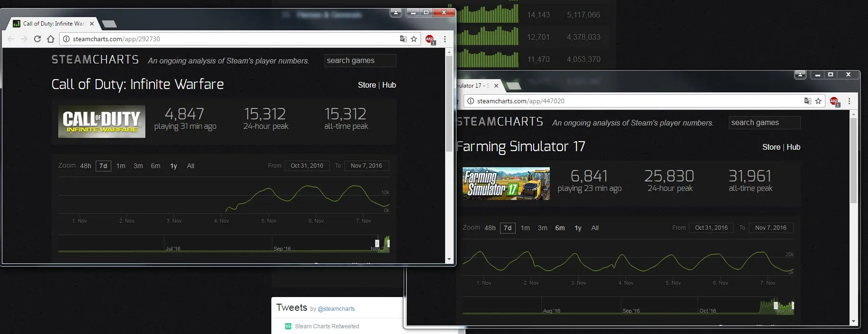Image resolution: width=868 pixels, height=334 pixels.
Task: Open new tab in Farming Simulator window
Action: tap(514, 86)
